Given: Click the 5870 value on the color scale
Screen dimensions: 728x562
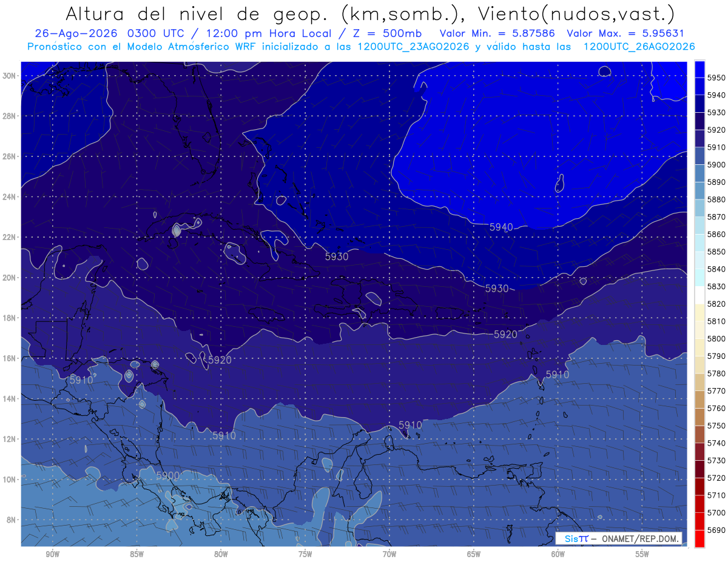Looking at the screenshot, I should click(716, 216).
